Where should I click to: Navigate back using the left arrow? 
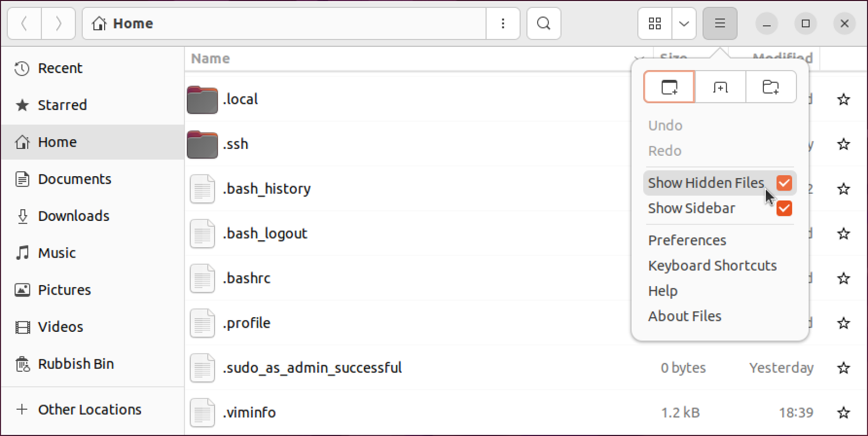coord(24,23)
